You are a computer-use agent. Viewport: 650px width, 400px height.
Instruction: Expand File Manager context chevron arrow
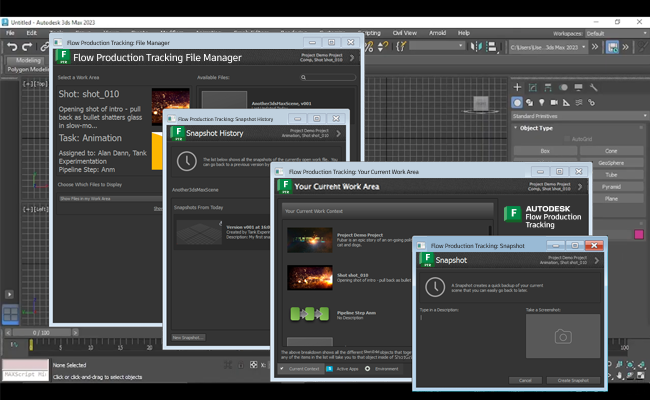[352, 58]
